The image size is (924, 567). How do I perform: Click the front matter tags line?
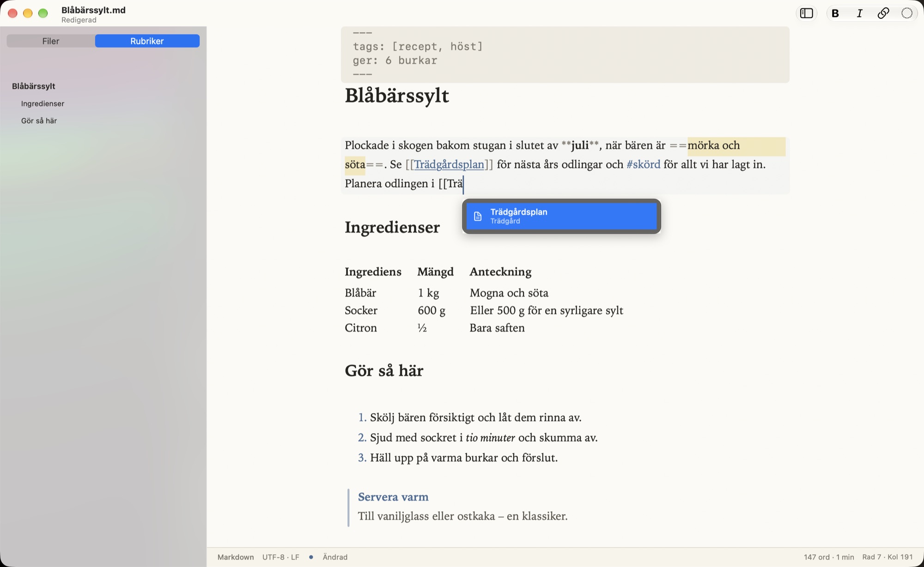418,46
